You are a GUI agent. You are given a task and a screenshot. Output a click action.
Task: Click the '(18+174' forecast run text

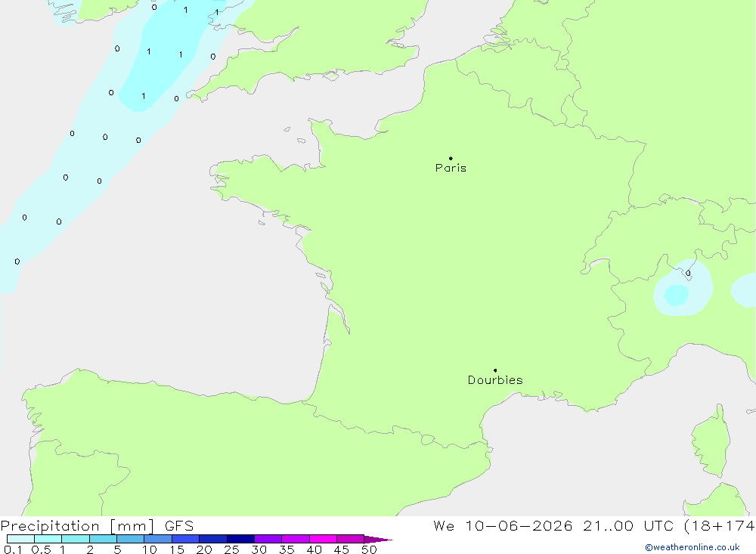click(720, 526)
